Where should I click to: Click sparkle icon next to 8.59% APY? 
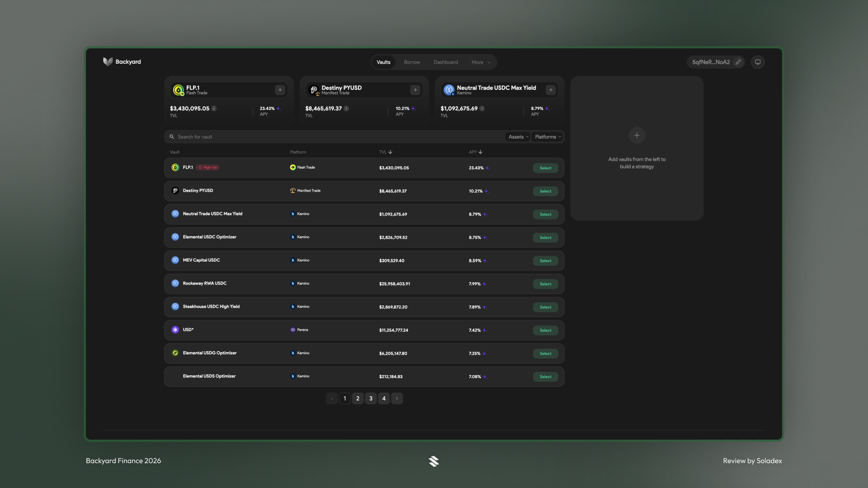pos(485,261)
